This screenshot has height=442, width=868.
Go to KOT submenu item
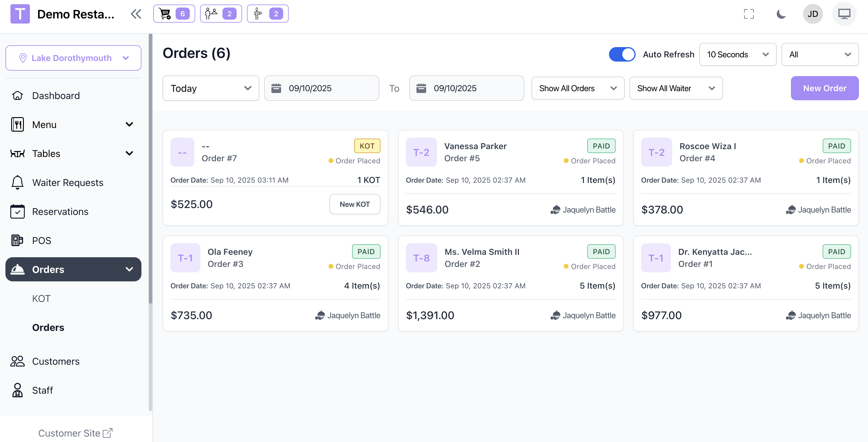point(41,298)
